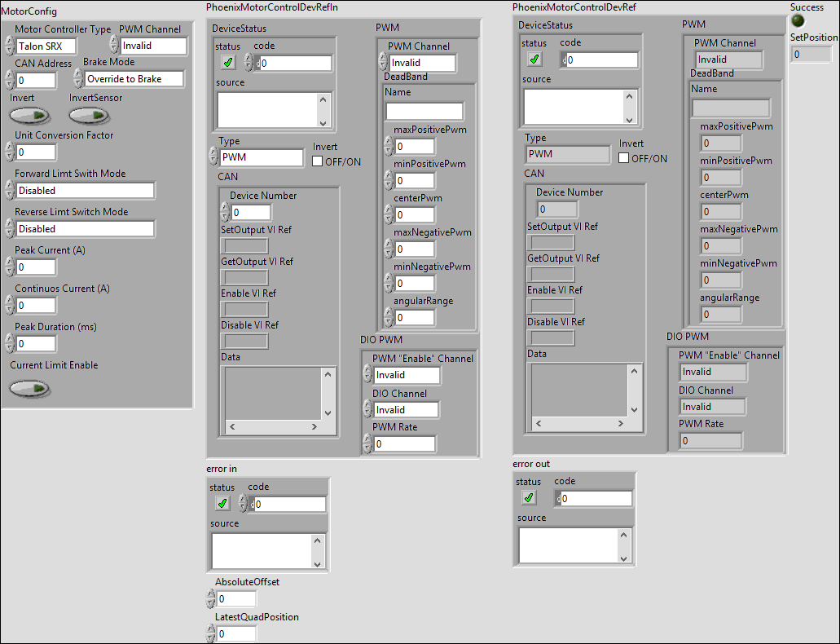This screenshot has height=644, width=840.
Task: Check Invert OFF/ON box in PhoenixMotorControlDevRefIn
Action: pyautogui.click(x=319, y=161)
